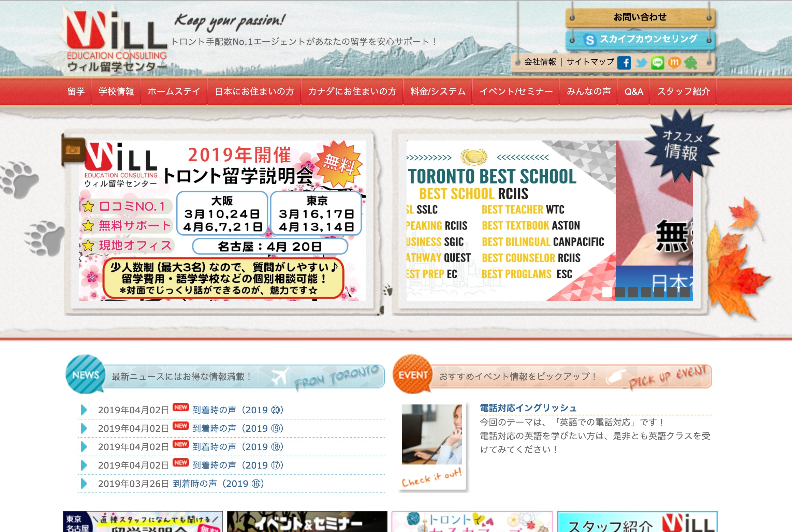
Task: Click arrow beside 到着時の声（2019 ⑳）
Action: click(x=84, y=410)
